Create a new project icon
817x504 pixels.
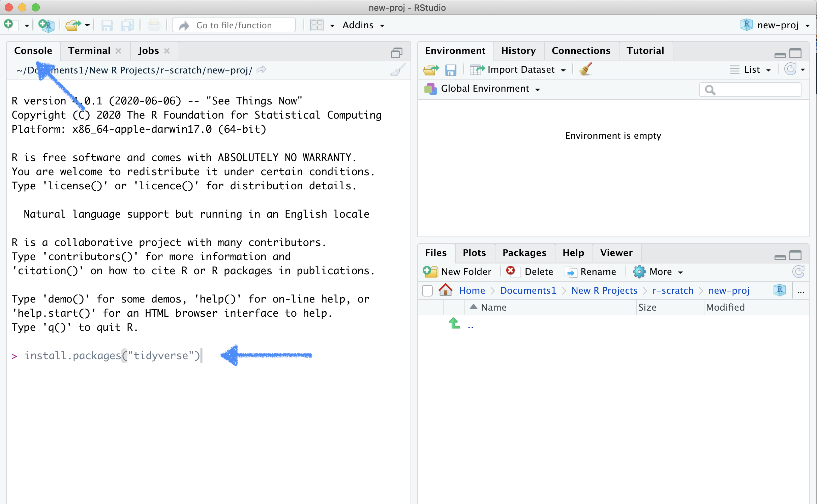click(x=46, y=25)
